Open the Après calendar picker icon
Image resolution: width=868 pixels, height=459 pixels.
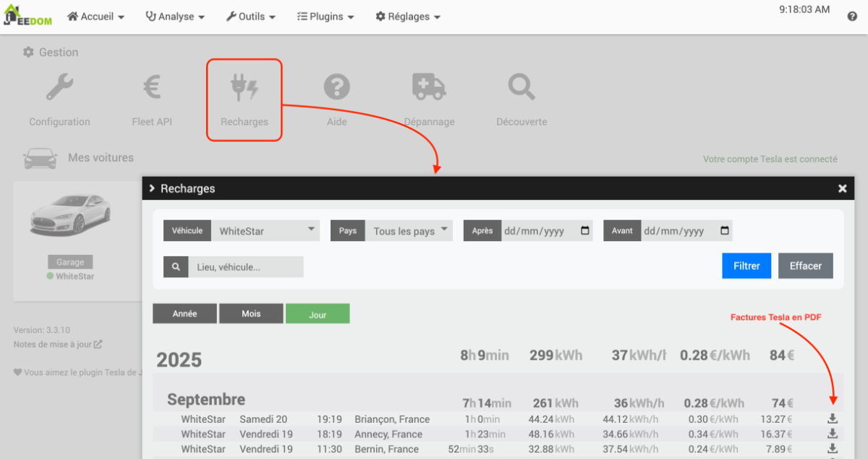[x=585, y=231]
